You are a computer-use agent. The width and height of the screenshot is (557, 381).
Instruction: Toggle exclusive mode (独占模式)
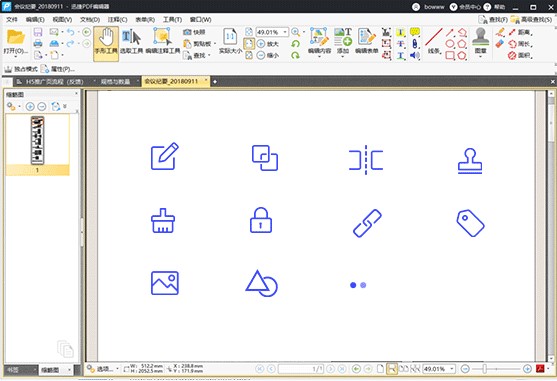21,69
